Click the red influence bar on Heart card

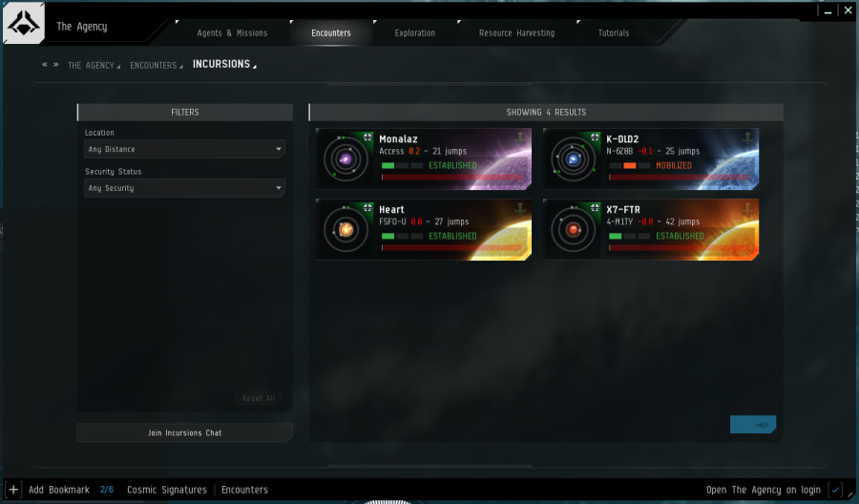[x=452, y=247]
